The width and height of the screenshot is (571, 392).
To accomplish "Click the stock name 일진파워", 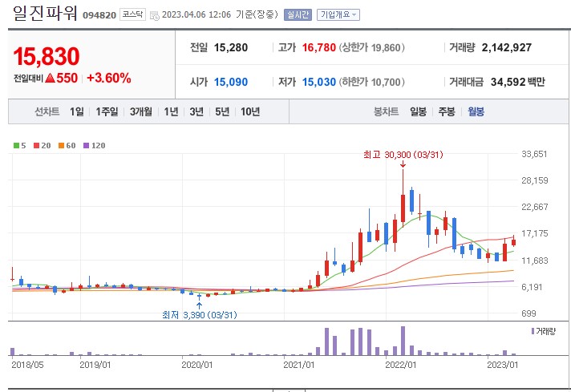I will pyautogui.click(x=45, y=14).
